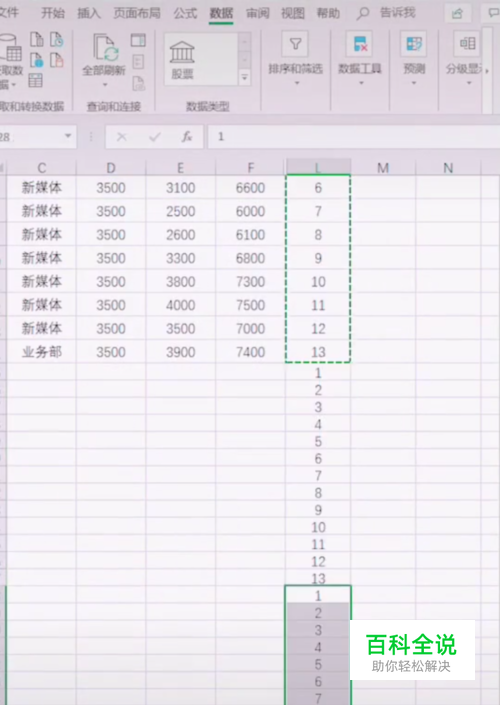Click the Sort & Filter (排序和筛选) funnel icon

pyautogui.click(x=295, y=44)
